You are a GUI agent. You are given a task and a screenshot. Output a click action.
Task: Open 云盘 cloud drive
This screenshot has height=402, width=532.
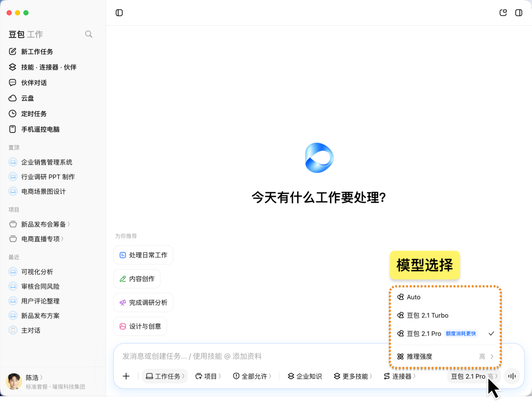tap(21, 99)
